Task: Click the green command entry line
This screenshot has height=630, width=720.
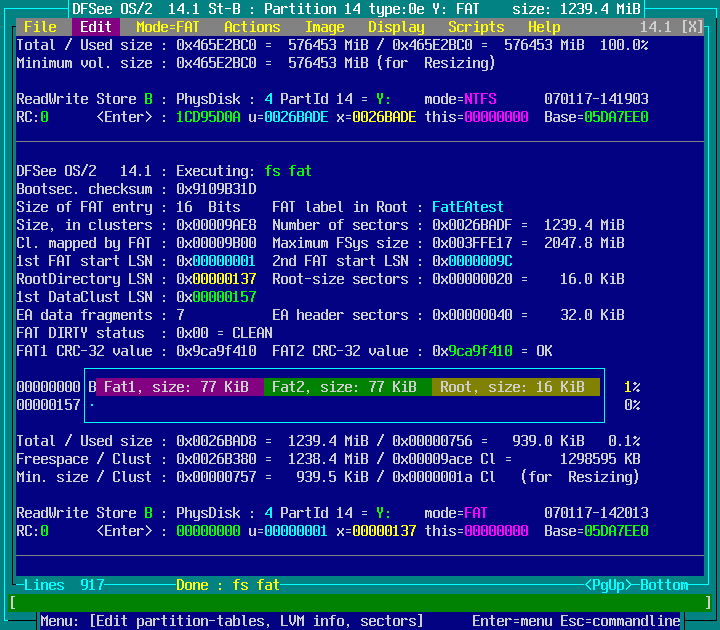Action: click(360, 603)
